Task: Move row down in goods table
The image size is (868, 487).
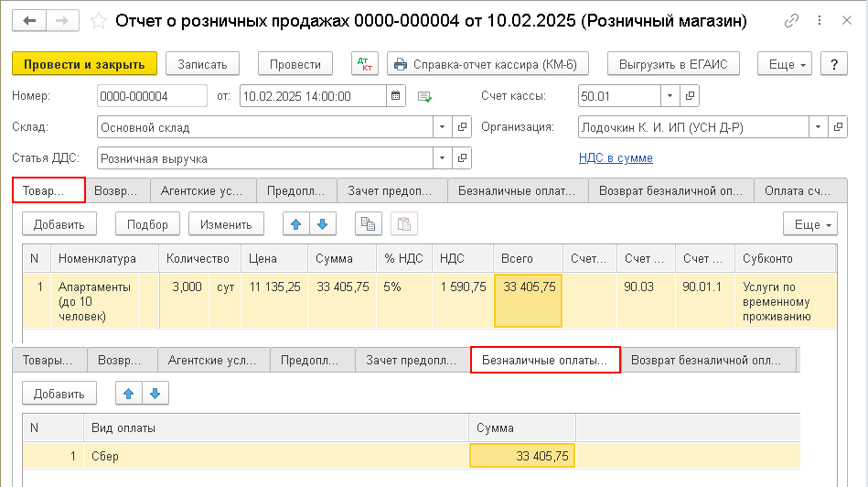Action: point(322,223)
